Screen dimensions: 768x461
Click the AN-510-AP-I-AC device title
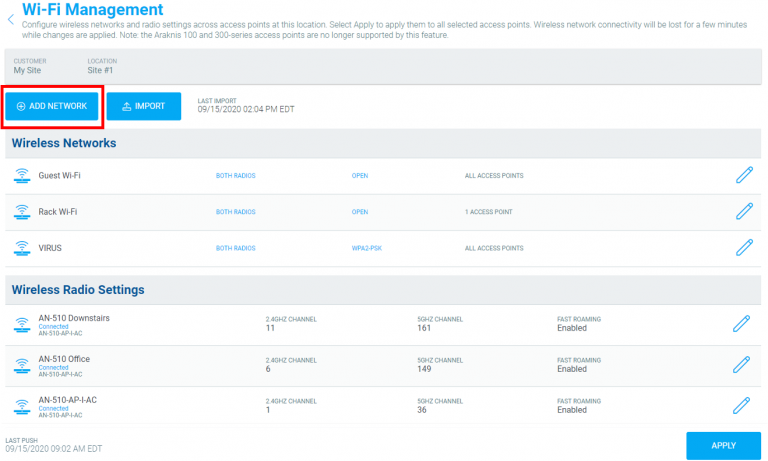coord(68,400)
